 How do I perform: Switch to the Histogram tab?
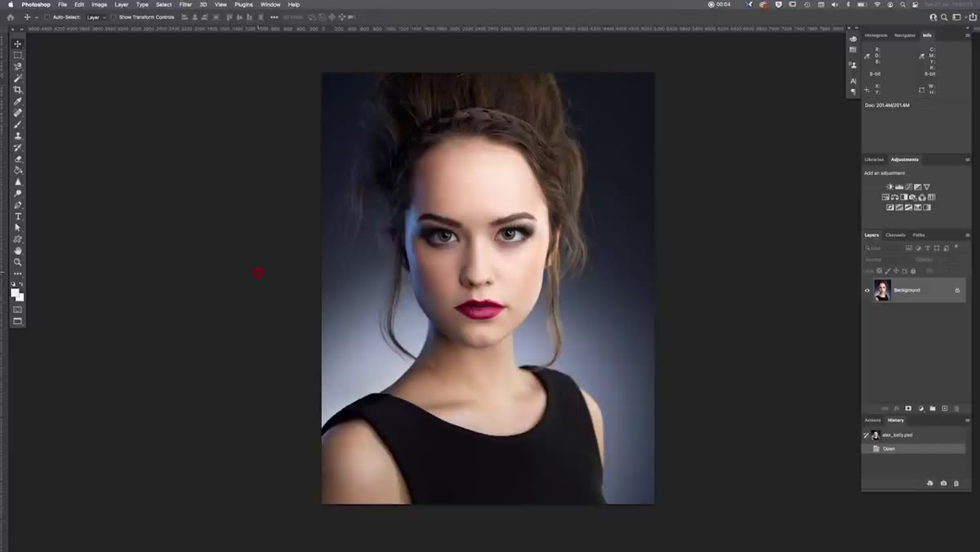pyautogui.click(x=876, y=35)
